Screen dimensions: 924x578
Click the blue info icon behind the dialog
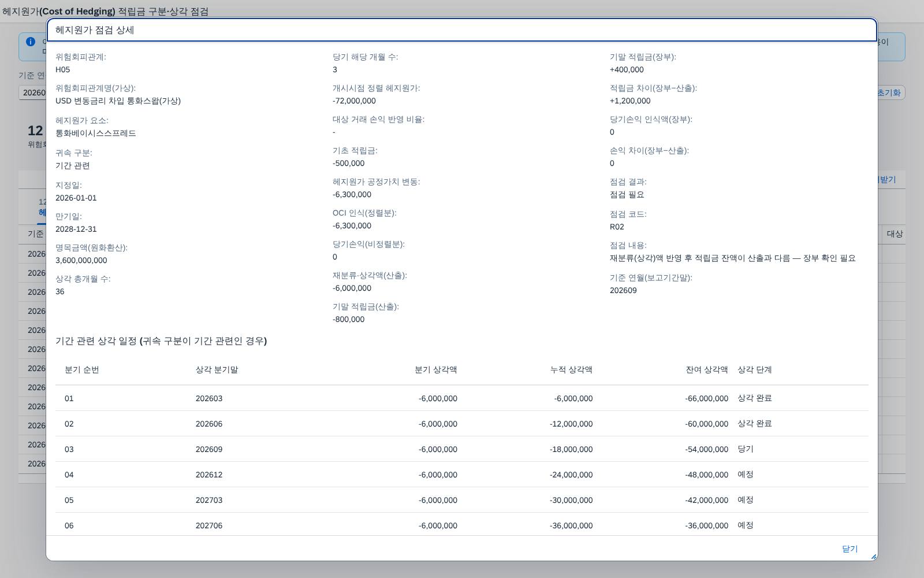tap(31, 42)
